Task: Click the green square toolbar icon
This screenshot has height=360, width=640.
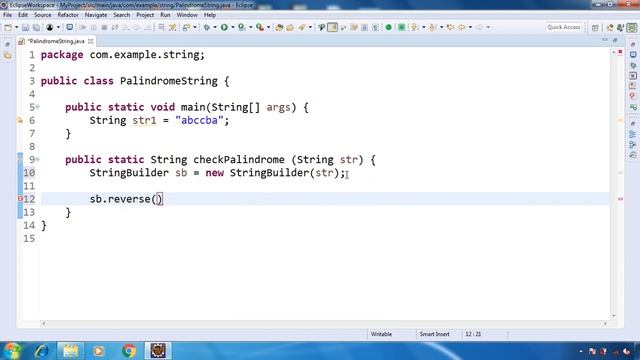Action: coord(402,27)
